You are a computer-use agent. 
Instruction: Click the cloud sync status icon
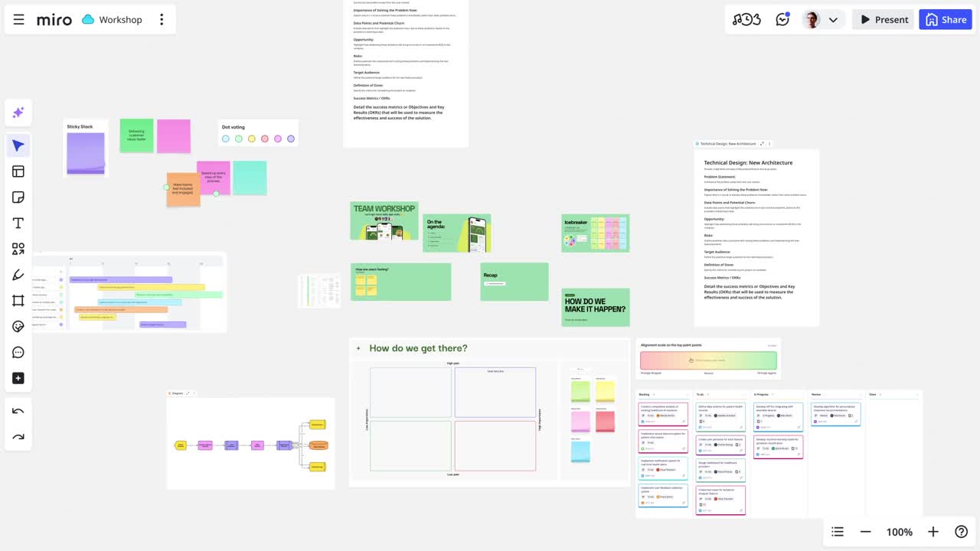(x=88, y=20)
